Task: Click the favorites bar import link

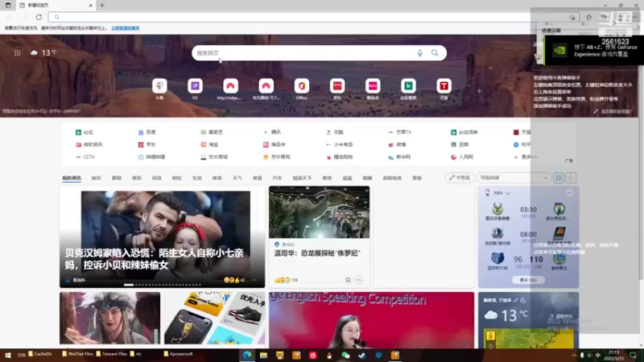Action: [126, 28]
